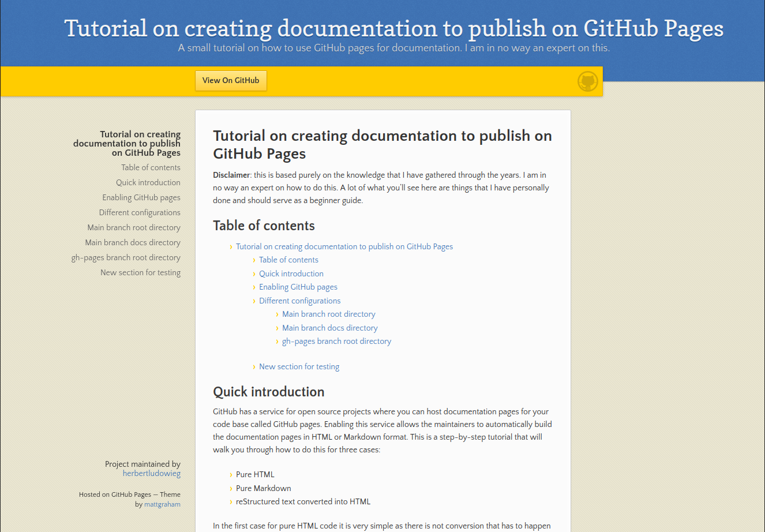765x532 pixels.
Task: Open sidebar link Quick introduction
Action: [x=148, y=182]
